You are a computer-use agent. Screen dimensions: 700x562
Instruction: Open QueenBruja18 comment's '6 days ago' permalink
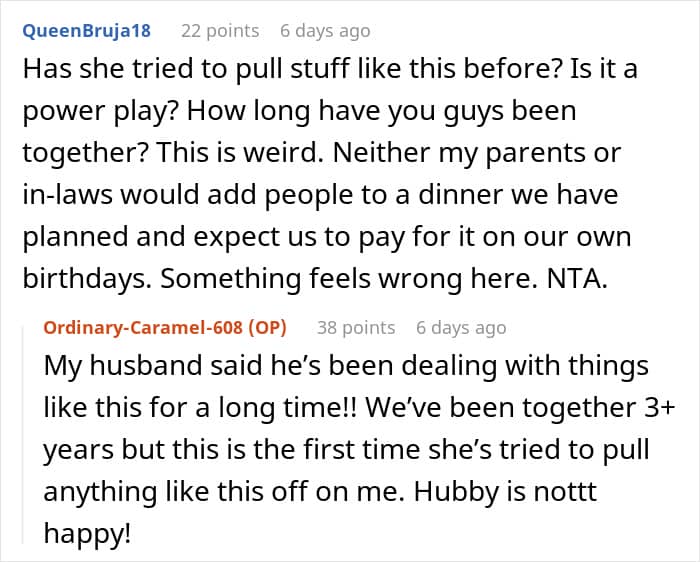(x=325, y=31)
